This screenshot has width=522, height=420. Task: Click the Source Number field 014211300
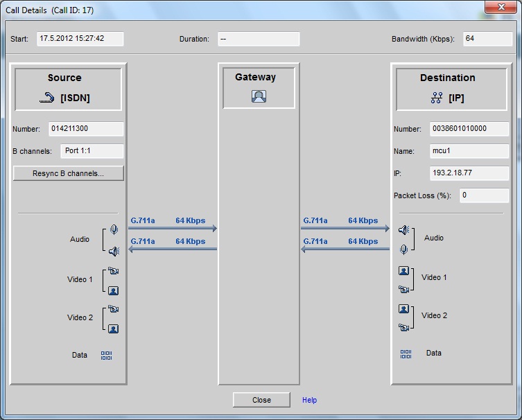coord(86,129)
